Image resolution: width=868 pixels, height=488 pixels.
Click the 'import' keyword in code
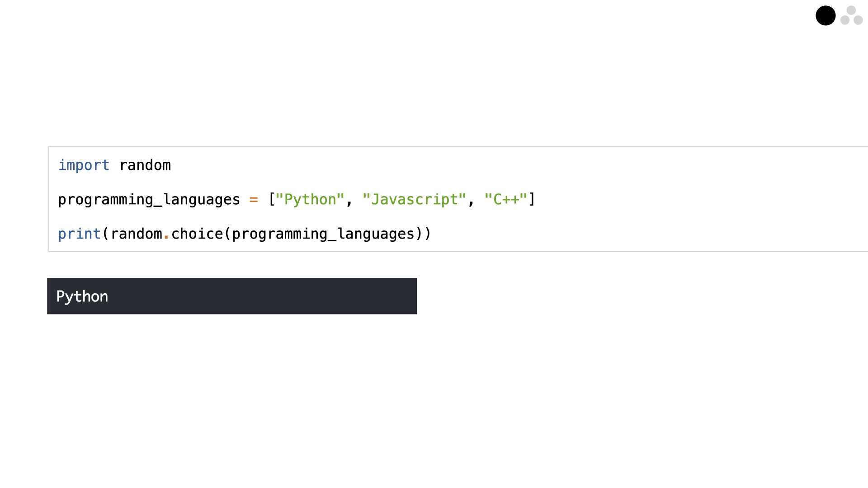tap(84, 165)
